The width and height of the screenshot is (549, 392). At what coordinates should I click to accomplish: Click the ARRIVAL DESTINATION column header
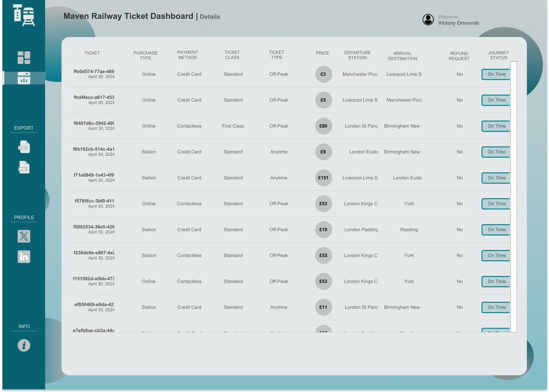pos(403,56)
